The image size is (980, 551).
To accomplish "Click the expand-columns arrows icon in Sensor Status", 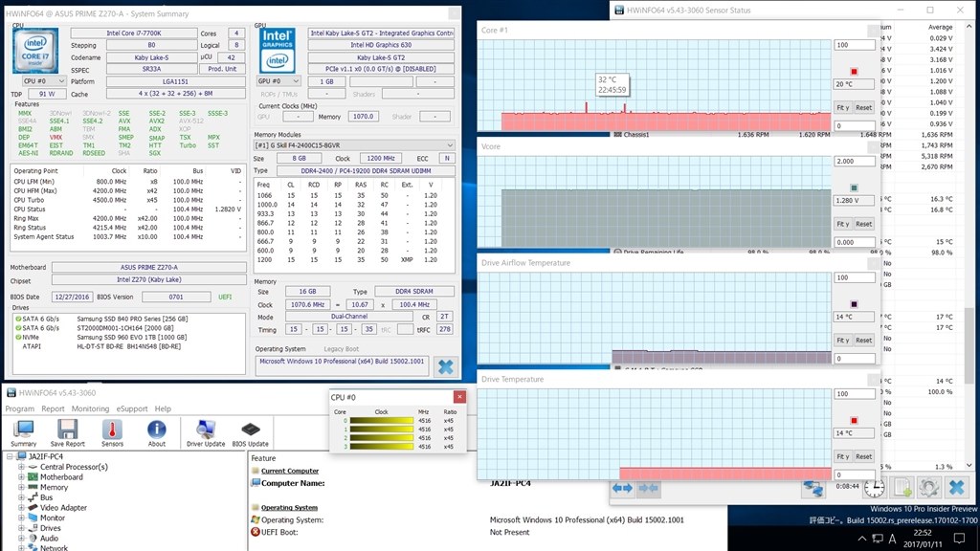I will pos(622,488).
